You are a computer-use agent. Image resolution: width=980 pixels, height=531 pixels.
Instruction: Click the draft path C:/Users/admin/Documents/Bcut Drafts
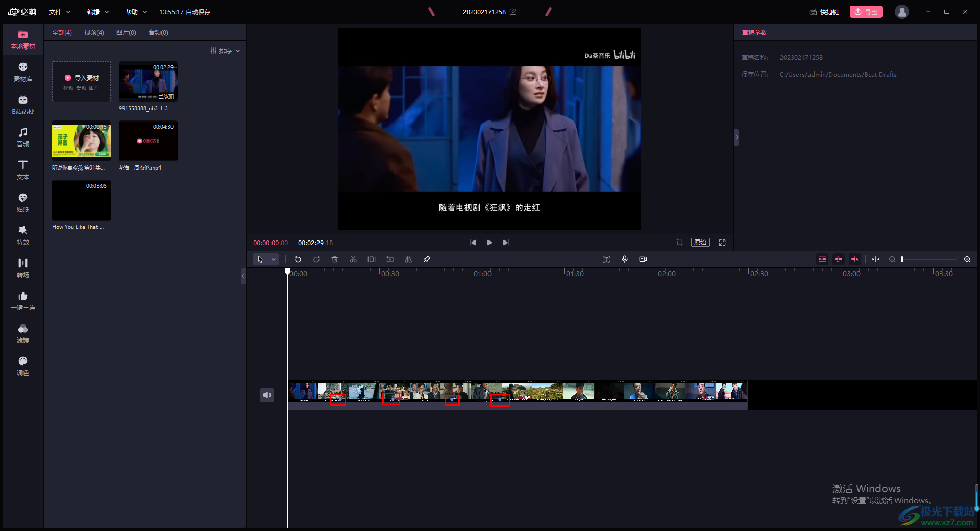(x=838, y=75)
